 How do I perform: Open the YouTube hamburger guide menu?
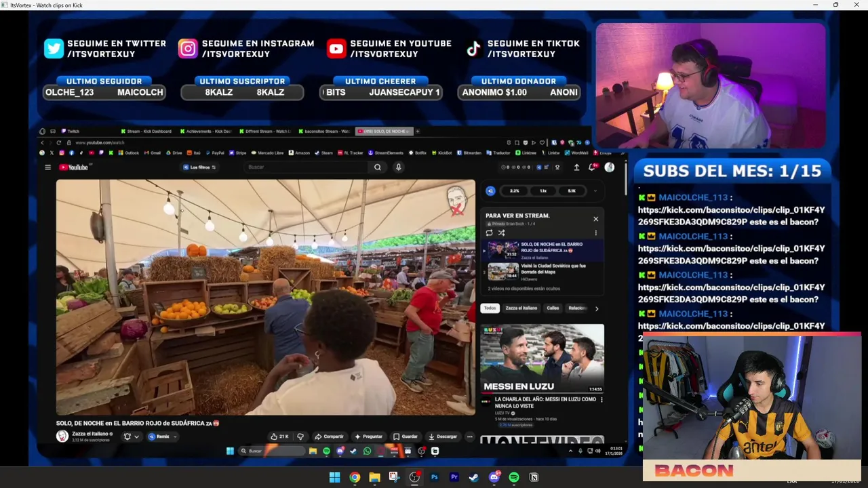[47, 167]
